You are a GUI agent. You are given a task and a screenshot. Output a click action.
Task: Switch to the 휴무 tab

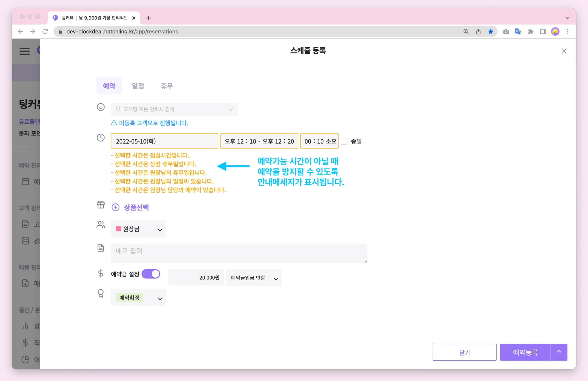[x=167, y=86]
